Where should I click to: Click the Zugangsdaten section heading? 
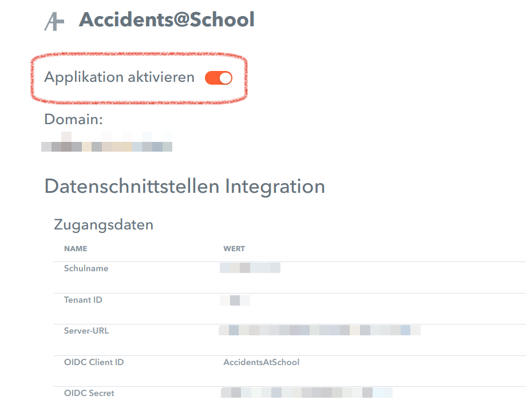[x=104, y=224]
